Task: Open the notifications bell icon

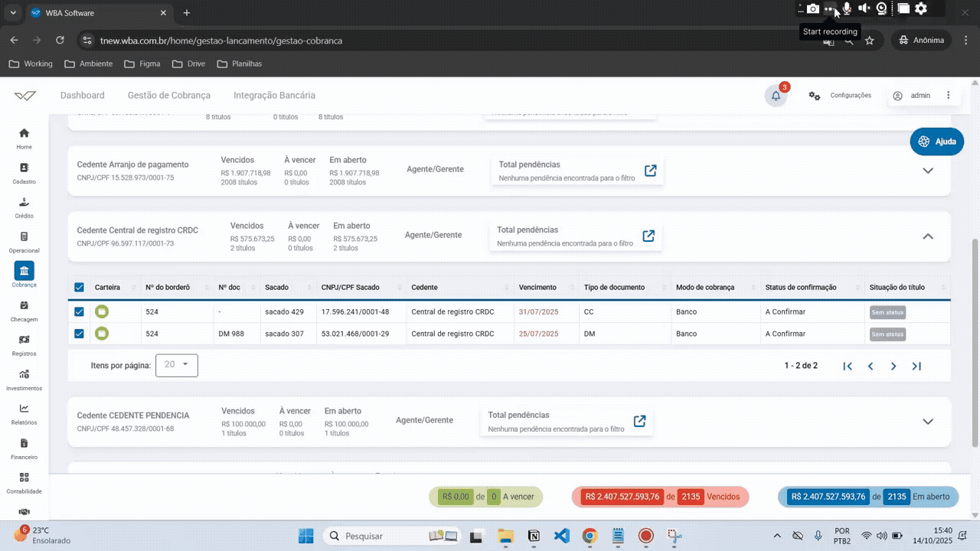Action: coord(776,96)
